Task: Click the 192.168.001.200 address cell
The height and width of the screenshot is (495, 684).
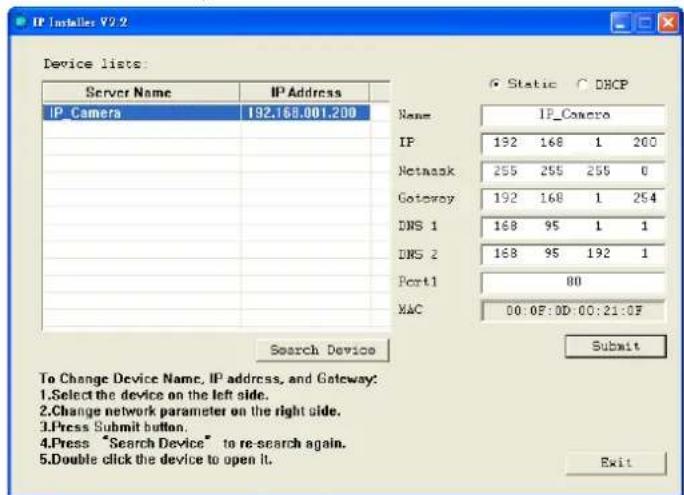Action: click(304, 113)
